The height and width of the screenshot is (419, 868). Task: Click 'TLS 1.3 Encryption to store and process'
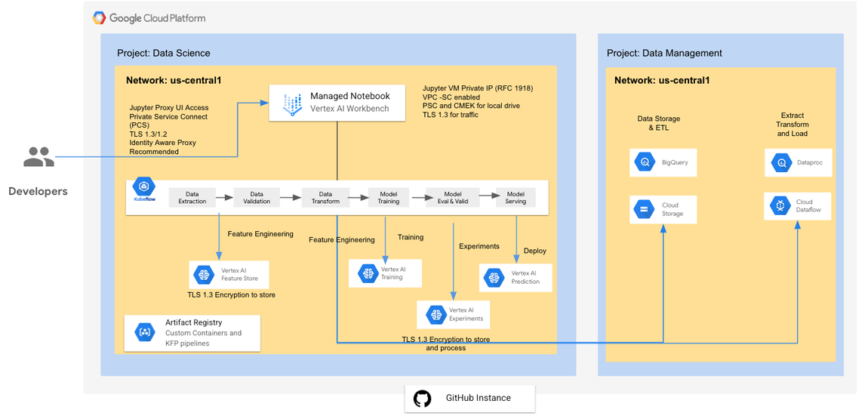click(445, 344)
